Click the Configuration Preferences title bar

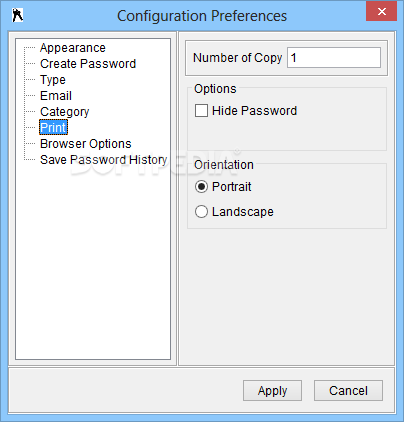pyautogui.click(x=202, y=16)
